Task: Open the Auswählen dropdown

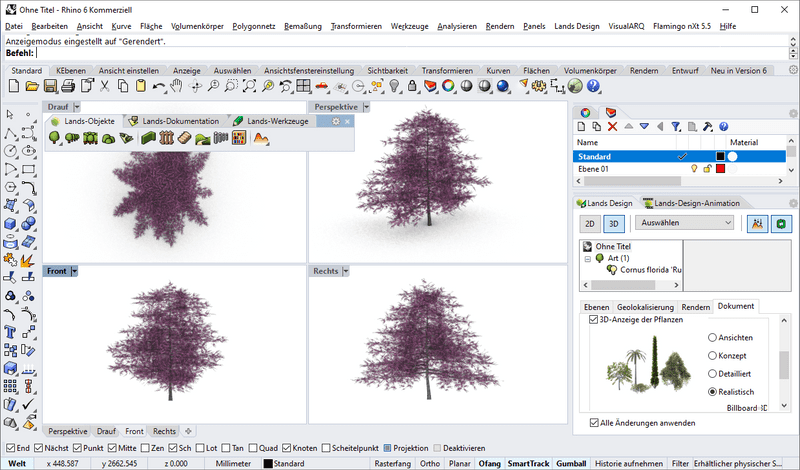Action: point(686,222)
